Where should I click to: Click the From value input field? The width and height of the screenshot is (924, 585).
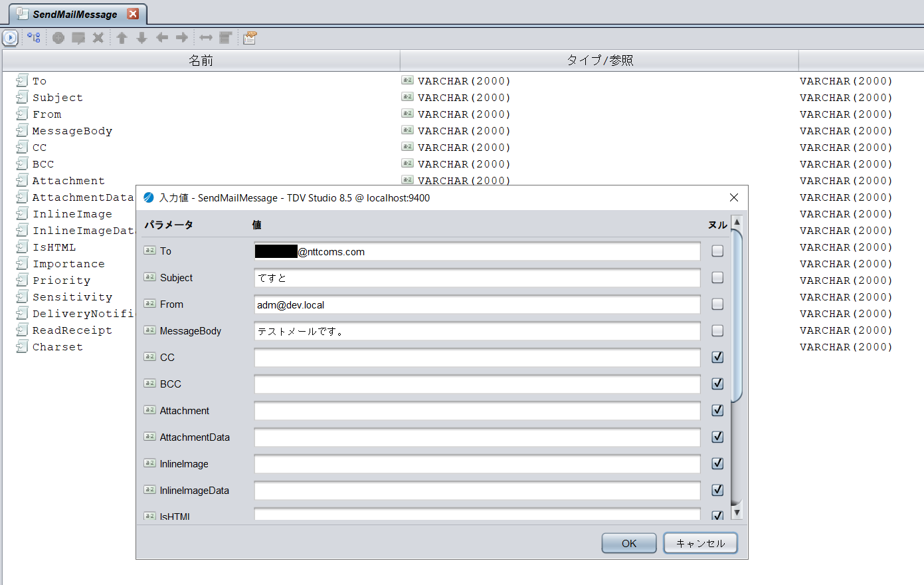[x=477, y=304]
